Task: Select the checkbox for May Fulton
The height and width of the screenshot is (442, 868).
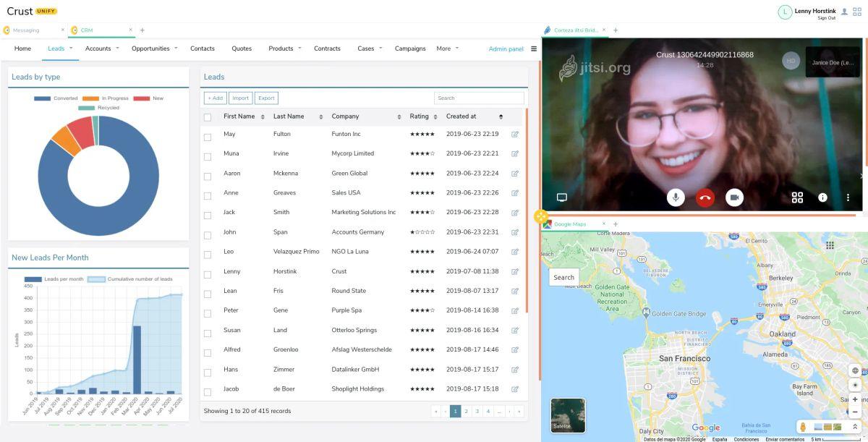Action: [208, 137]
